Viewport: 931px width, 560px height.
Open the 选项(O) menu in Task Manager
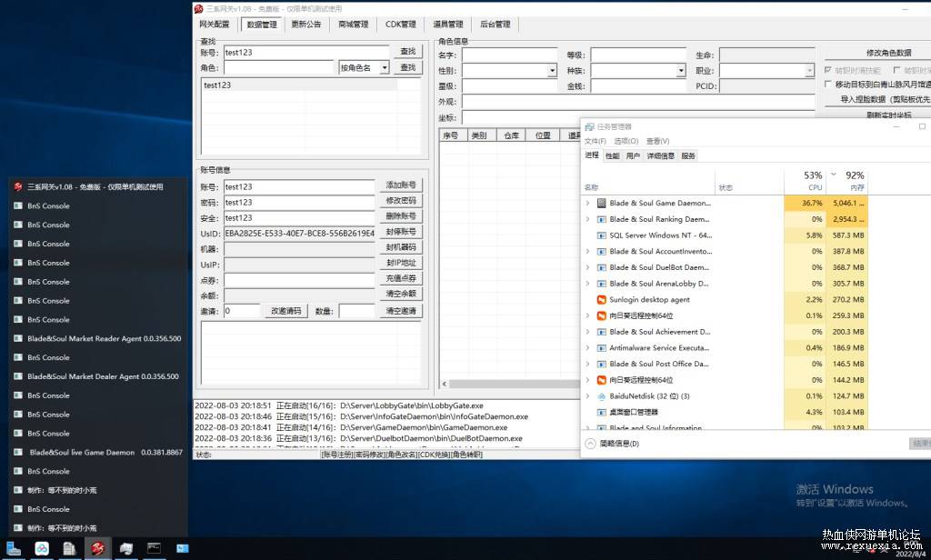pos(626,141)
